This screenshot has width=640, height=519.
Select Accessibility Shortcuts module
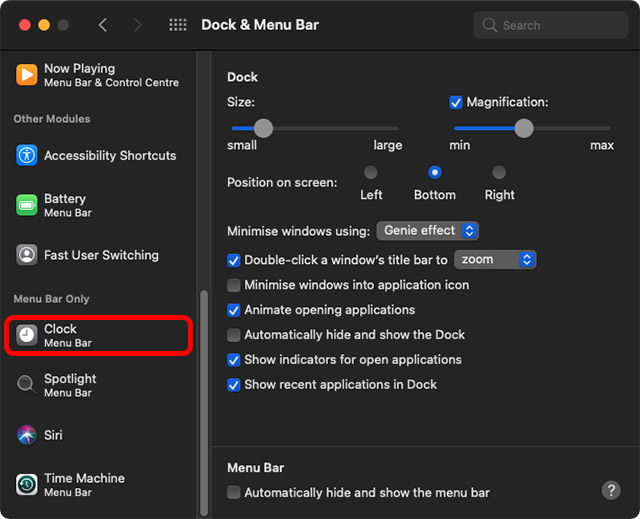click(x=98, y=155)
